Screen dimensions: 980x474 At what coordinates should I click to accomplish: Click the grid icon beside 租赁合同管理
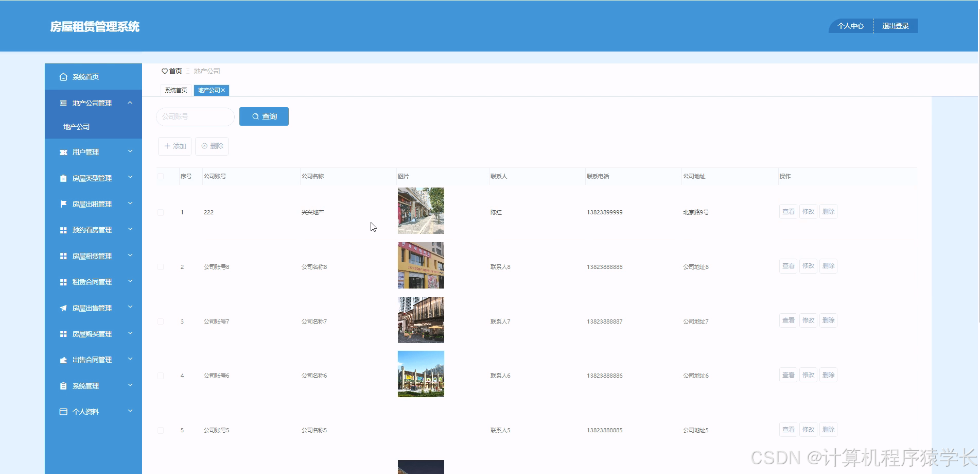63,282
